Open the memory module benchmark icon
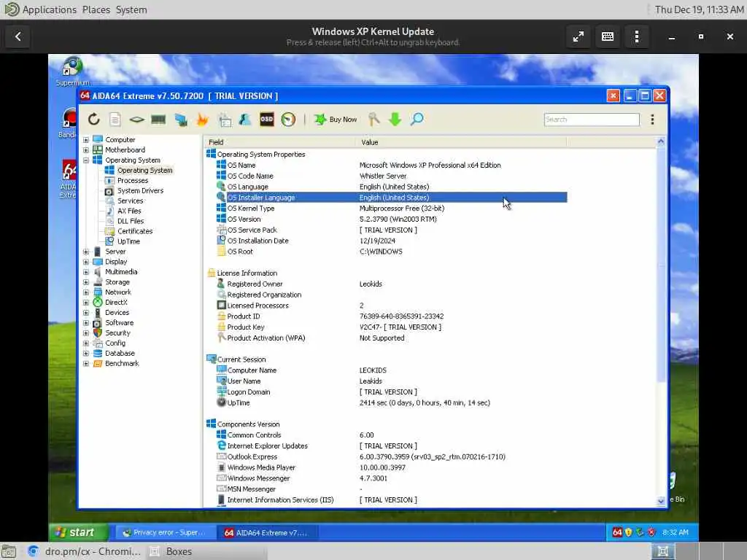Screen dimensions: 747x560 pyautogui.click(x=158, y=119)
